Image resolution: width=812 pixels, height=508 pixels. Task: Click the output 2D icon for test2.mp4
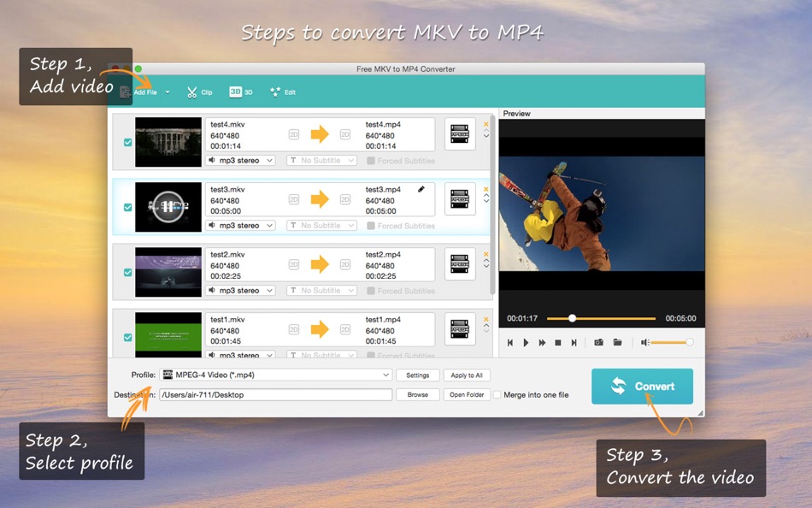tap(345, 264)
